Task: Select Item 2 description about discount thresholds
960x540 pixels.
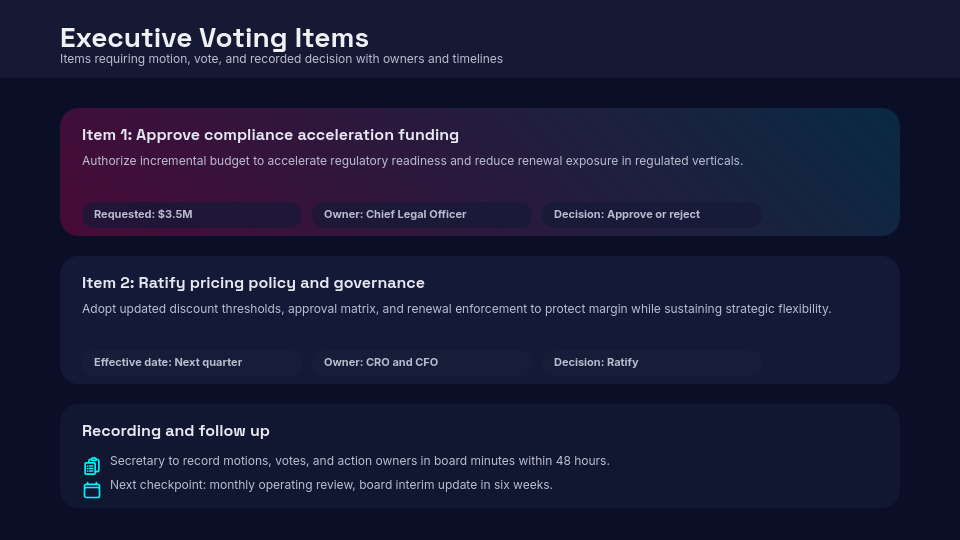Action: click(456, 309)
